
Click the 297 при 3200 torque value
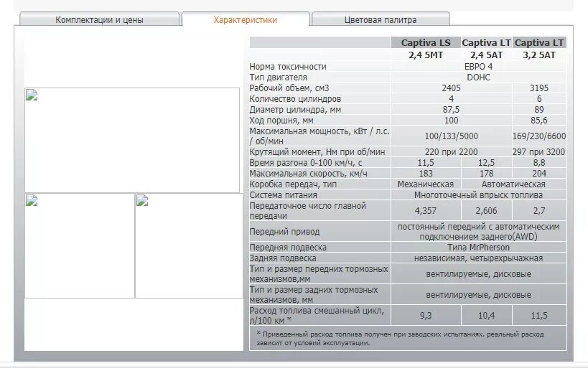pos(539,152)
